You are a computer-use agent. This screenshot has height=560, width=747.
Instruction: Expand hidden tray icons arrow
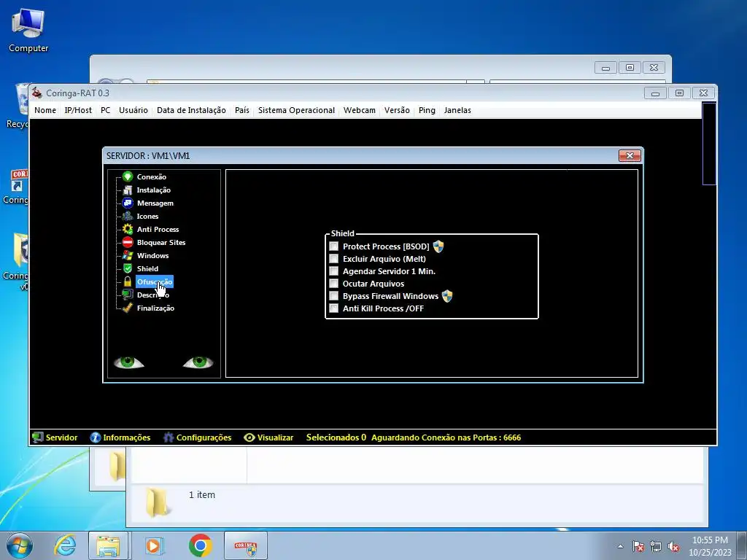pos(620,546)
